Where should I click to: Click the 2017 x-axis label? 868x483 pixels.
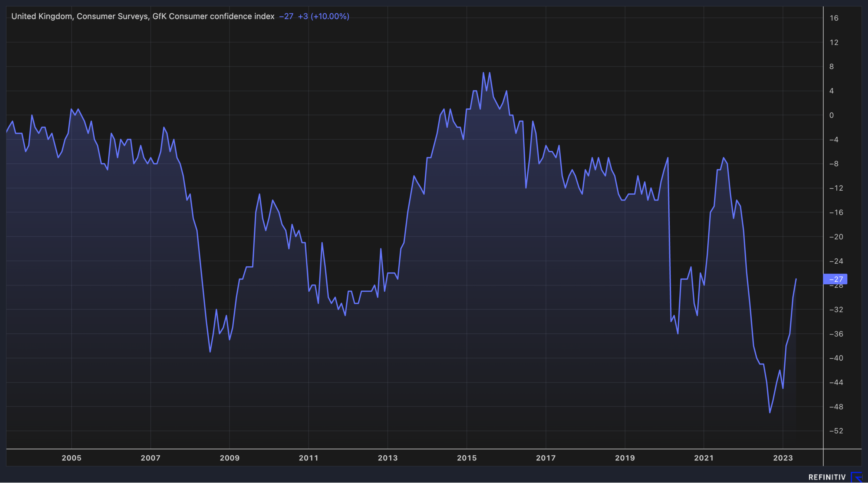[546, 458]
